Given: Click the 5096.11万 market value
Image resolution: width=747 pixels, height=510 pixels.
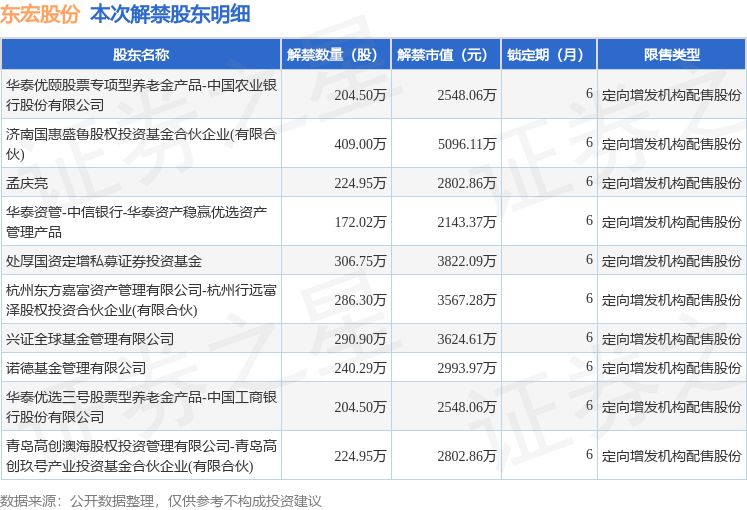Looking at the screenshot, I should click(x=467, y=144).
